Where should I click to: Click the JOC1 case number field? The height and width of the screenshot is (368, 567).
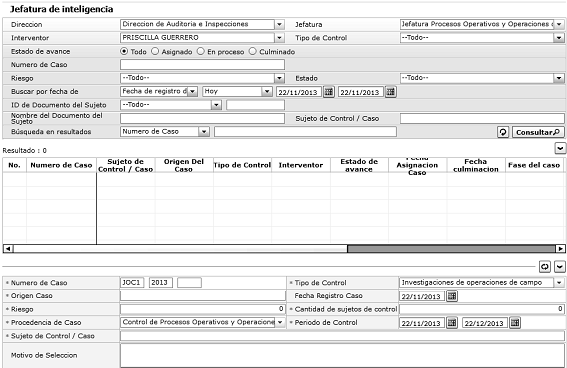click(132, 283)
